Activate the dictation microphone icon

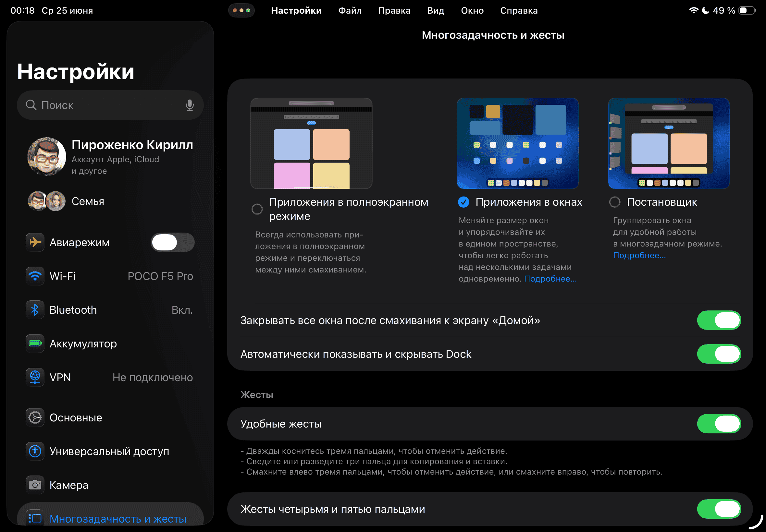tap(190, 105)
